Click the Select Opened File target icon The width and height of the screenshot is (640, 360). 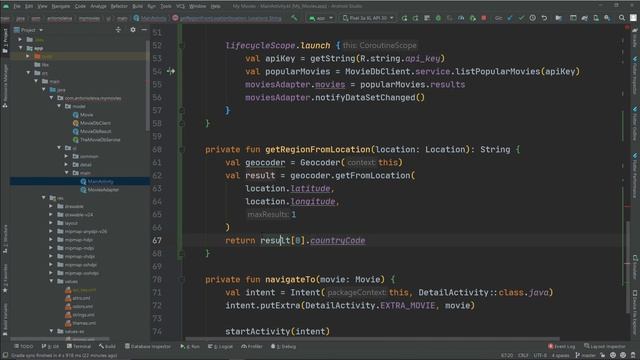click(x=118, y=30)
